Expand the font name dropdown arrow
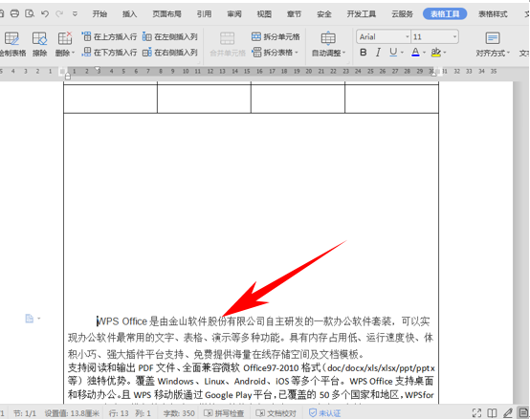The height and width of the screenshot is (420, 530). (x=408, y=36)
